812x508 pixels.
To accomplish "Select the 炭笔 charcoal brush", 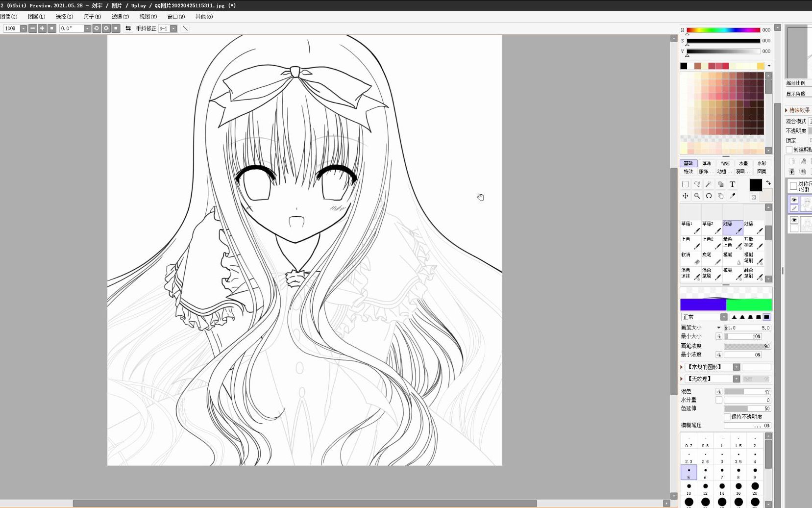I will pyautogui.click(x=711, y=258).
